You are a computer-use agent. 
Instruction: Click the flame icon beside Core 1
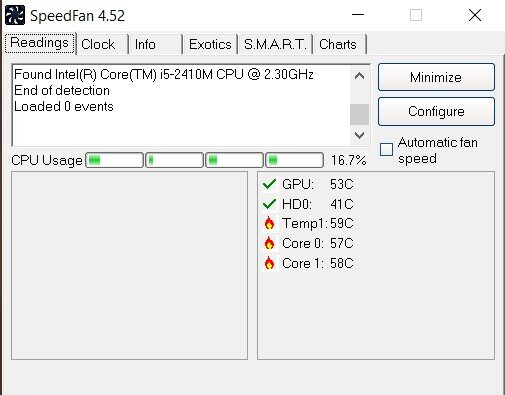(269, 263)
